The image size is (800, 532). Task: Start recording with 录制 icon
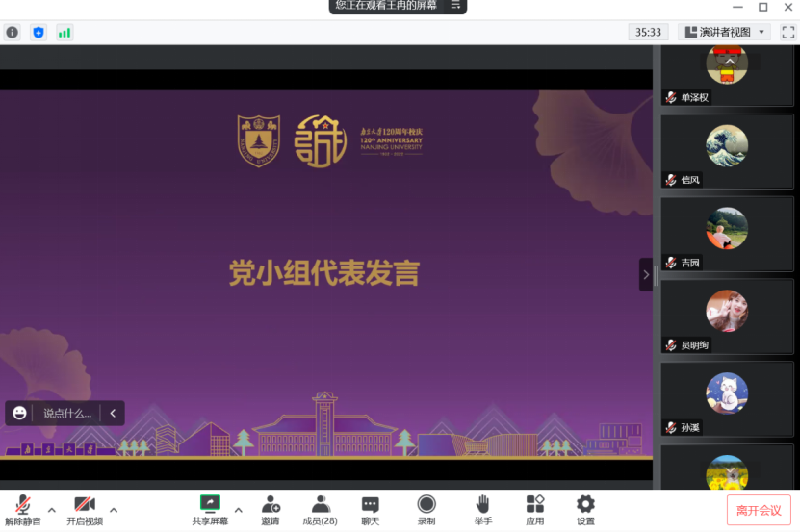[x=426, y=509]
